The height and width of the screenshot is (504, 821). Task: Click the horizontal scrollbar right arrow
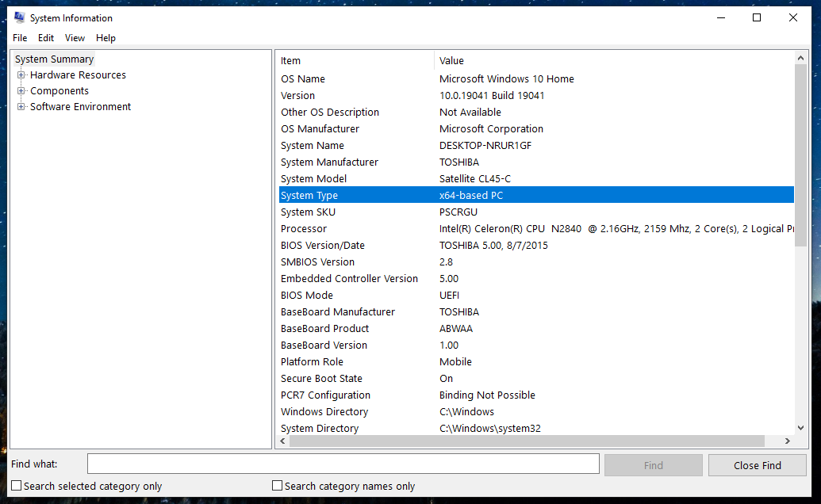(x=787, y=441)
